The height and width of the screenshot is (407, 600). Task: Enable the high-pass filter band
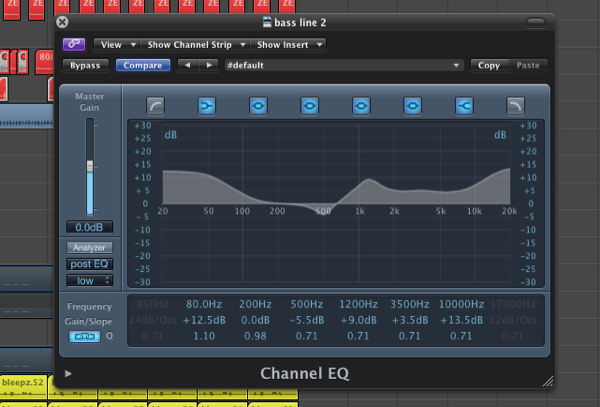(x=157, y=104)
